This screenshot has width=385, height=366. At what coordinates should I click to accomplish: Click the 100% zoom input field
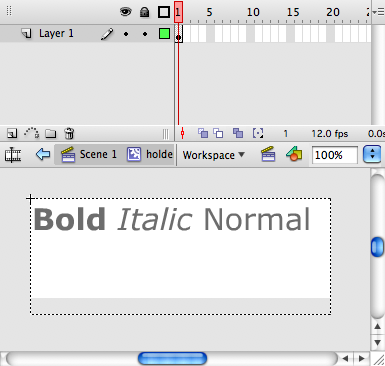[335, 155]
